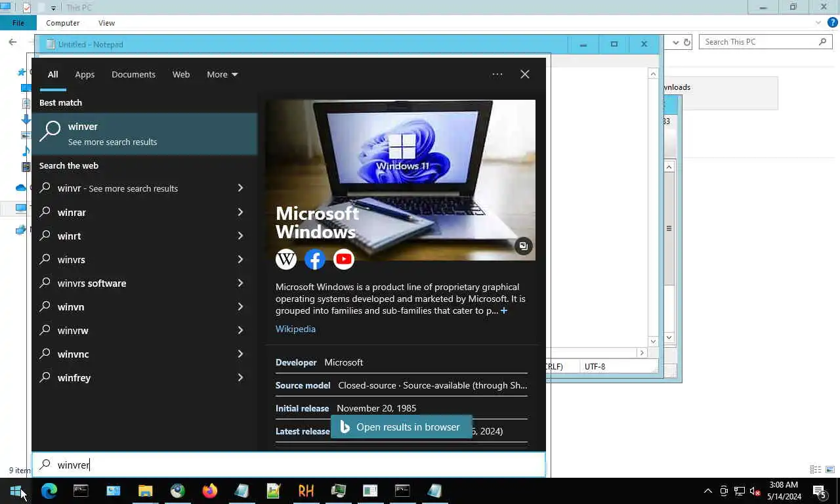
Task: Open the winver best match result
Action: pos(144,134)
